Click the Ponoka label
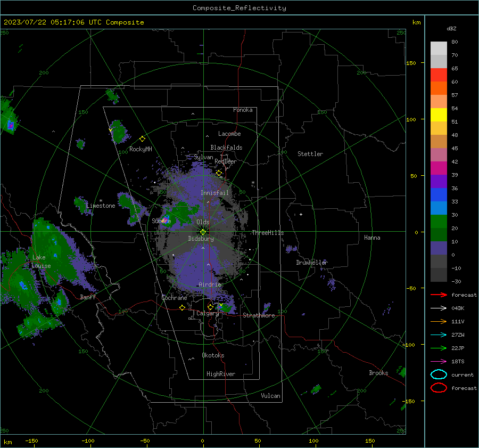479x448 pixels. (x=243, y=110)
